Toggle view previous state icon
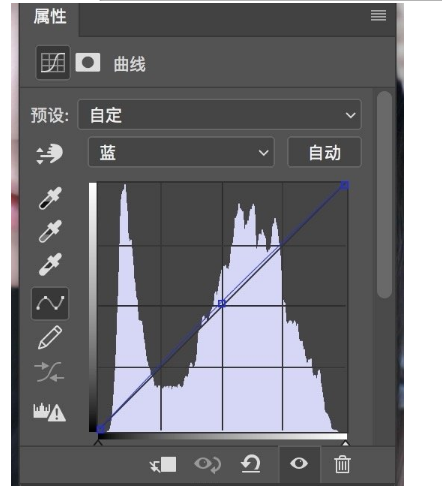Viewport: 442px width, 486px height. coord(207,464)
